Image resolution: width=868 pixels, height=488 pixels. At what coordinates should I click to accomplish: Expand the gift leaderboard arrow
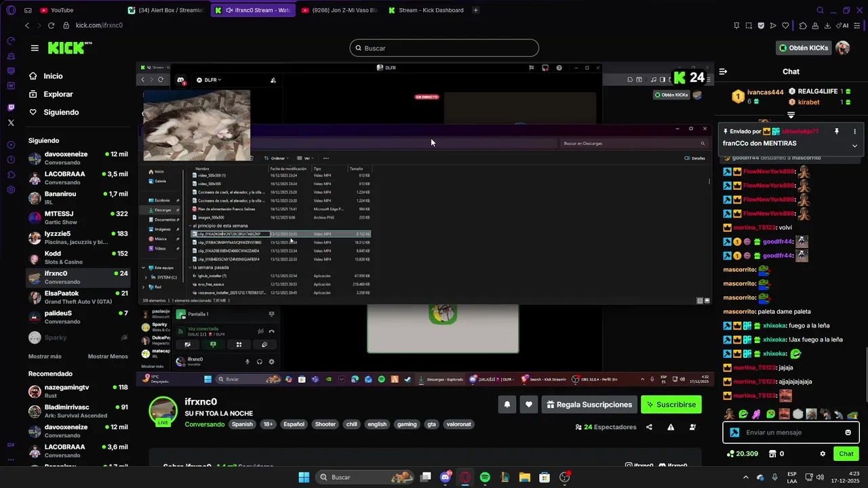click(791, 115)
